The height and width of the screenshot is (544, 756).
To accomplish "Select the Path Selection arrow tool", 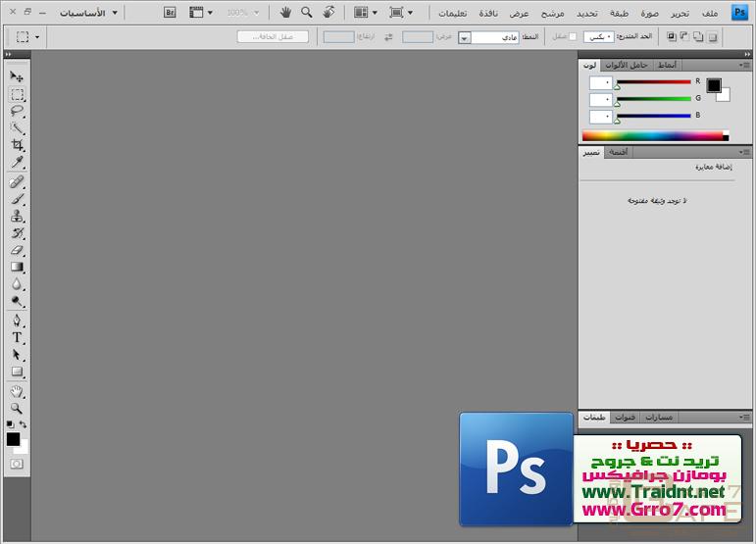I will 17,355.
